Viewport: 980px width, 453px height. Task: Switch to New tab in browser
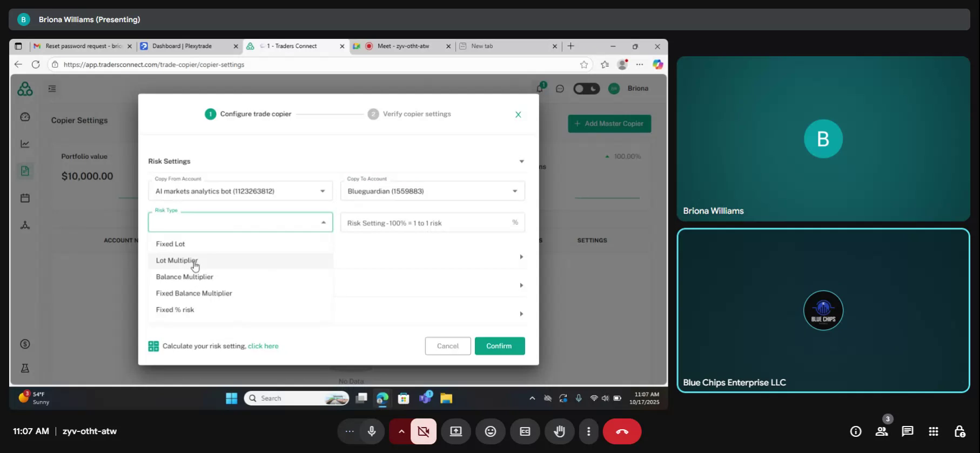[508, 46]
